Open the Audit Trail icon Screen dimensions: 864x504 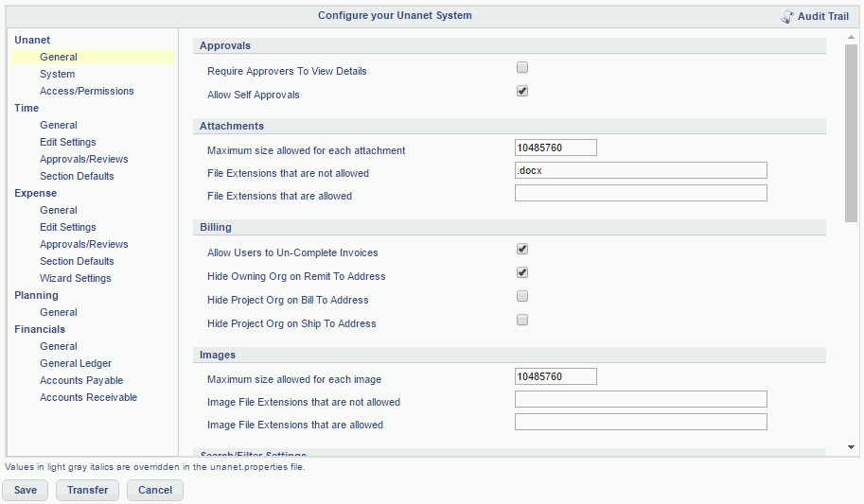[787, 16]
